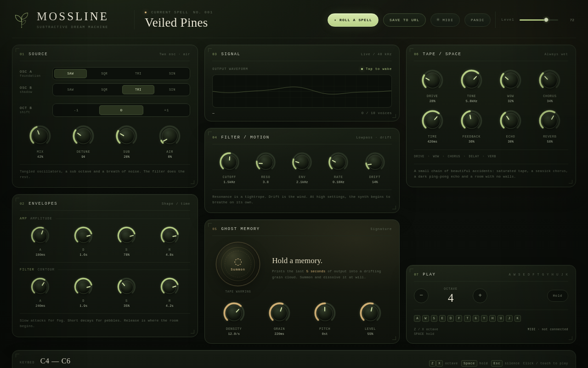Click the A key cap in Play panel
This screenshot has width=588, height=368.
click(x=417, y=318)
